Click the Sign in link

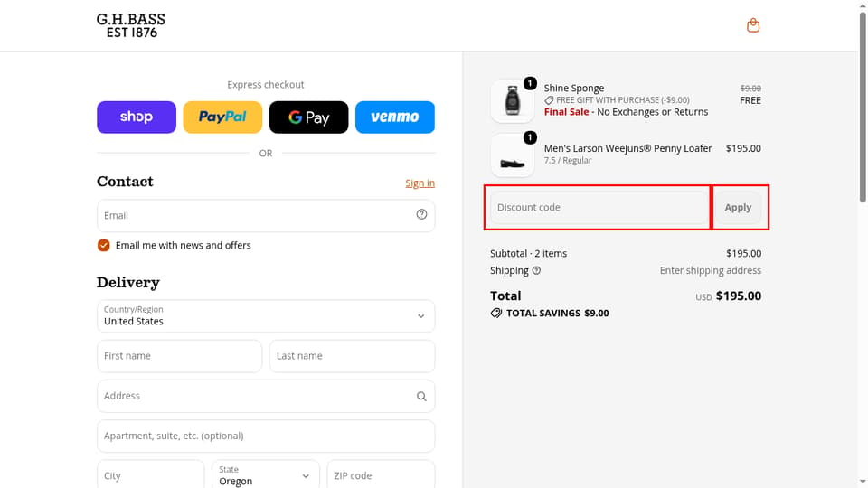(x=420, y=183)
